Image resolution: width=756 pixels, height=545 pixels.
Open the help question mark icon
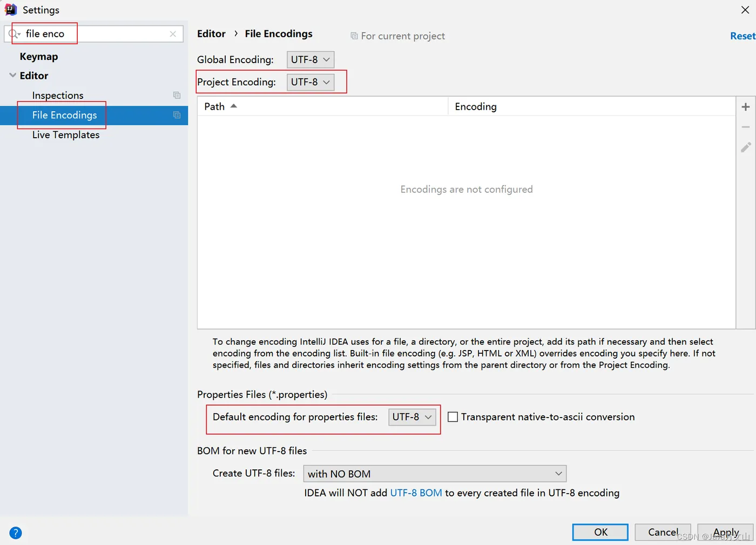(16, 533)
